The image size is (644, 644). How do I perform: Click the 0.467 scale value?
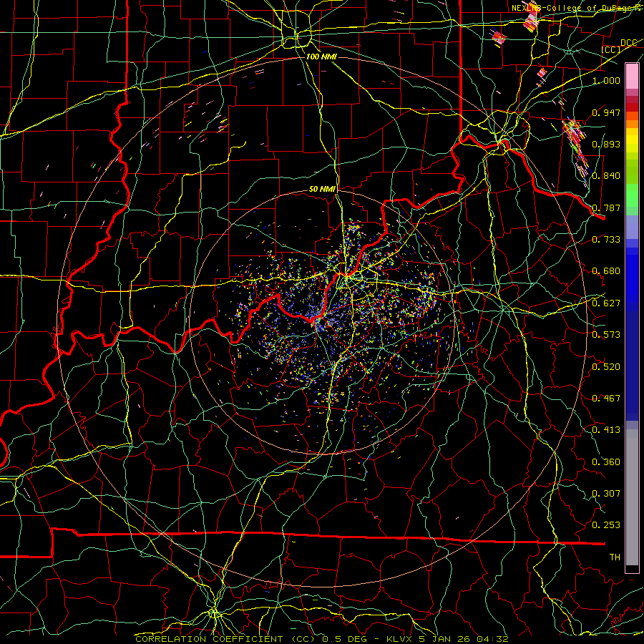(606, 399)
